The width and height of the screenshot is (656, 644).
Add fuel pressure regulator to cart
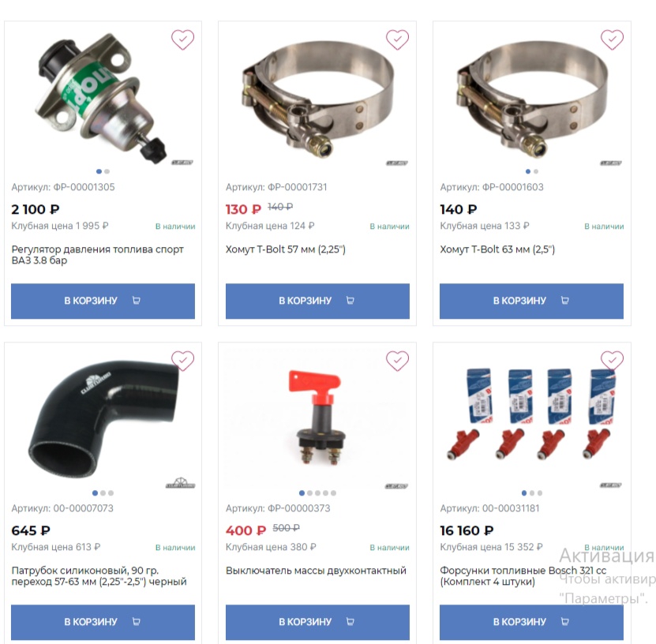103,301
